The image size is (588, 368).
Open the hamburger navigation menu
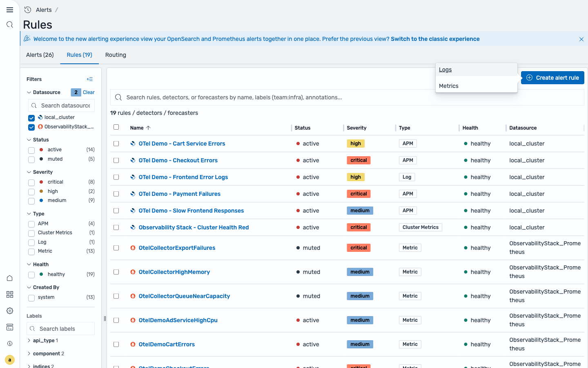point(10,10)
